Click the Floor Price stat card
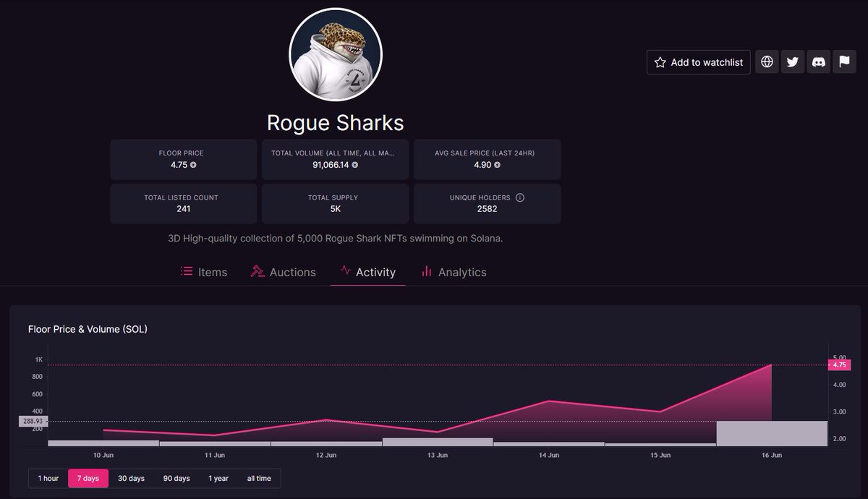 [184, 159]
